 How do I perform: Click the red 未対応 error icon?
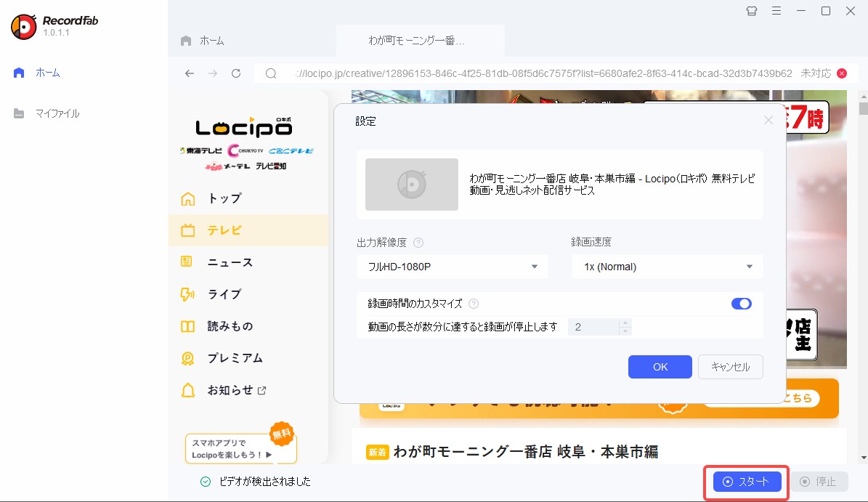pos(842,73)
